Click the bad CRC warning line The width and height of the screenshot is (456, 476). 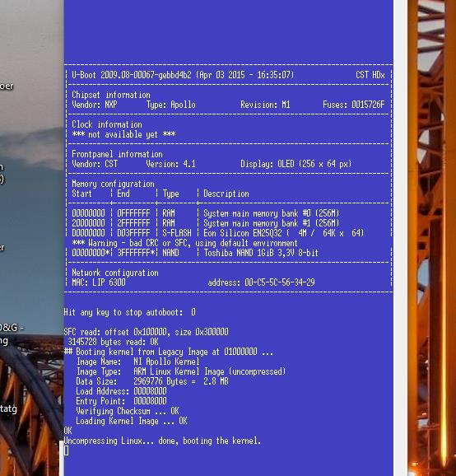[x=184, y=243]
